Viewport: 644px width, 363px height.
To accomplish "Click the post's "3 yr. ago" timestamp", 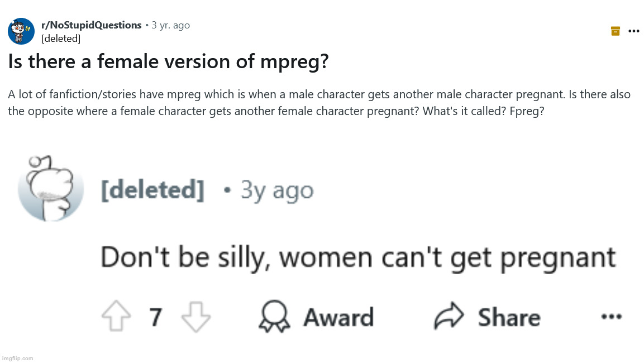I will (x=170, y=25).
